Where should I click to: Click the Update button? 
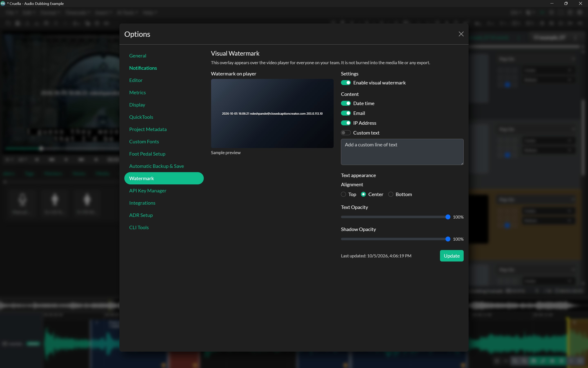tap(451, 256)
